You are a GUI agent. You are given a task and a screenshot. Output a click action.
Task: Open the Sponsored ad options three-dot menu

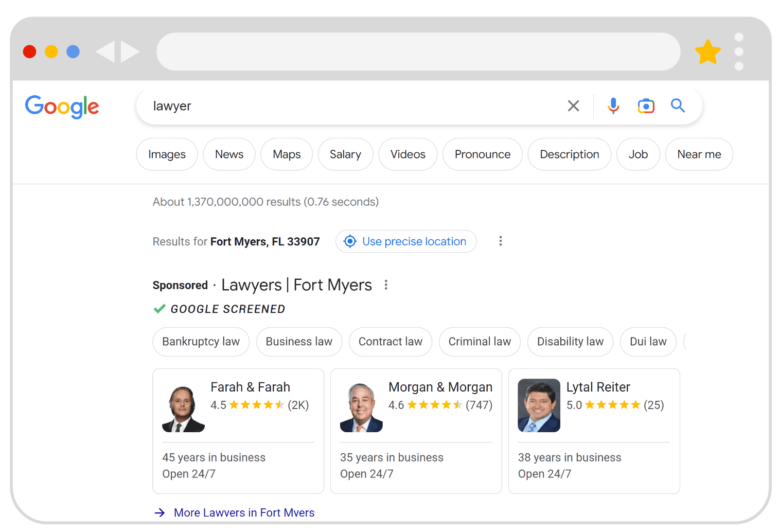[x=386, y=285]
